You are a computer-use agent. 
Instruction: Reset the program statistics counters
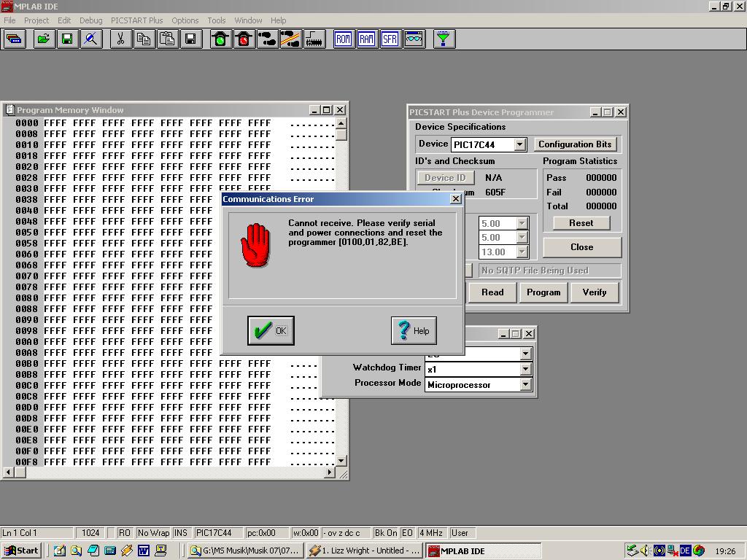[x=581, y=223]
